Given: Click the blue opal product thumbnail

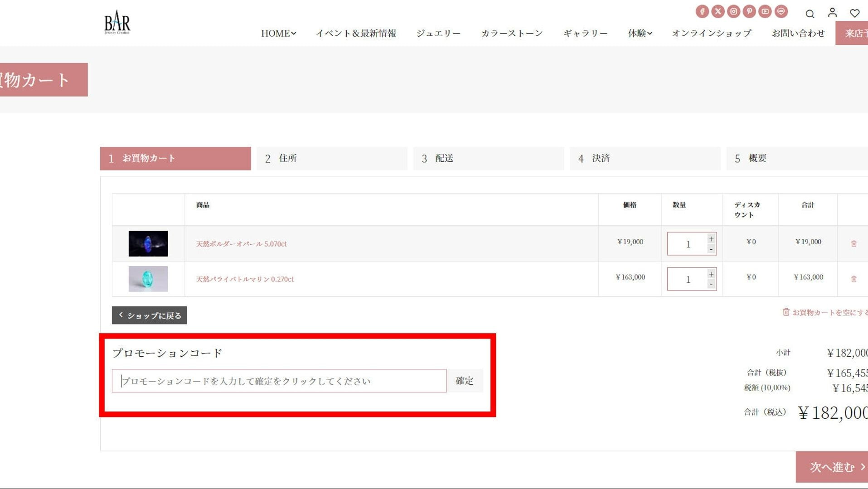Looking at the screenshot, I should (148, 243).
